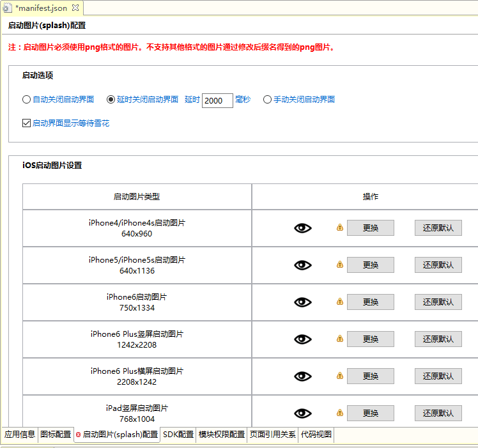Preview iPhone6 Plus 2208x1242 landscape splash image

coord(302,376)
